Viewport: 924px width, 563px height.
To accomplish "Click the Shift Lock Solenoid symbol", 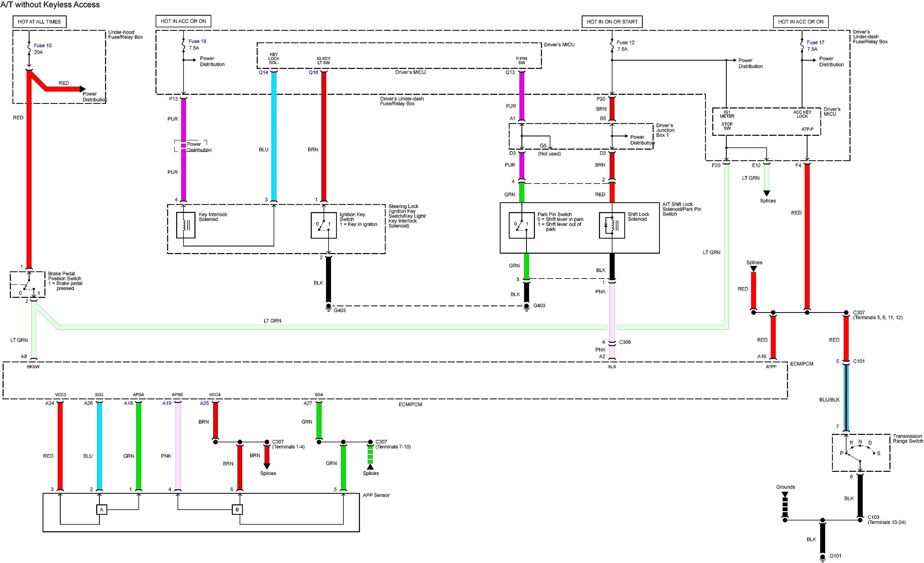I will click(612, 225).
